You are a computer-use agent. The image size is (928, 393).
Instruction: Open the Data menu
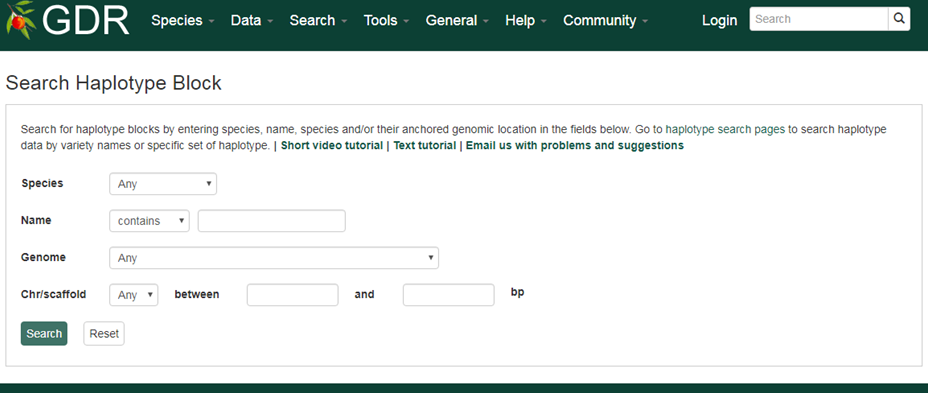click(x=252, y=20)
